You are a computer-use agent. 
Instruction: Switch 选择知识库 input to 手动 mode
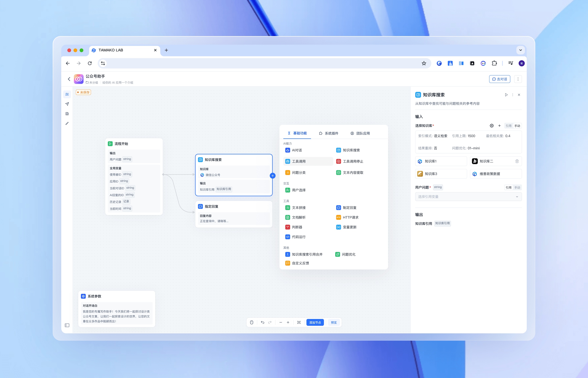tap(517, 126)
